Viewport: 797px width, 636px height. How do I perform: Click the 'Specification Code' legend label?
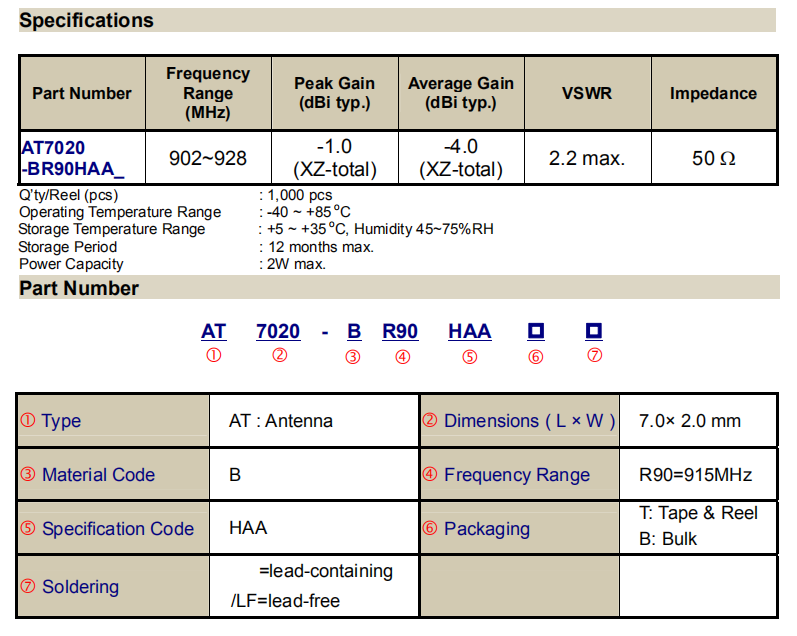(118, 529)
